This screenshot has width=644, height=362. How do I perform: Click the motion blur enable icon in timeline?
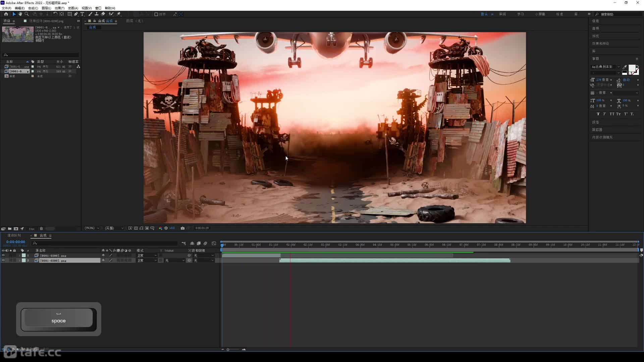click(x=205, y=243)
